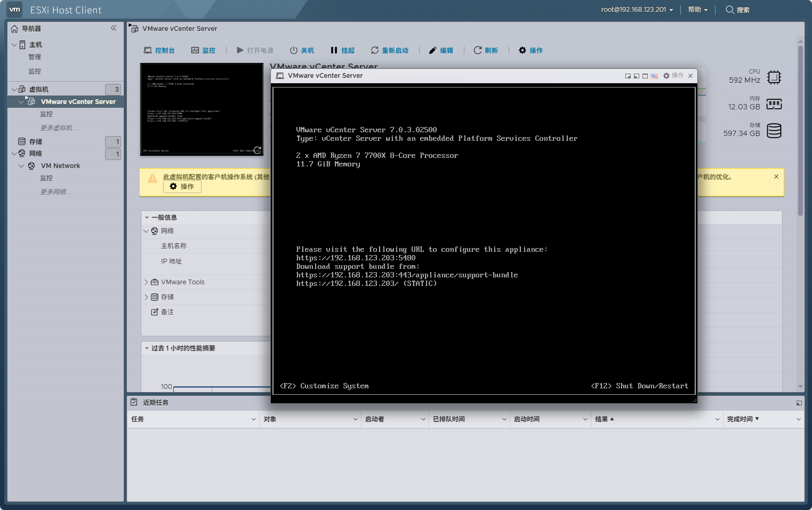Open the 帮助 help menu

click(697, 10)
